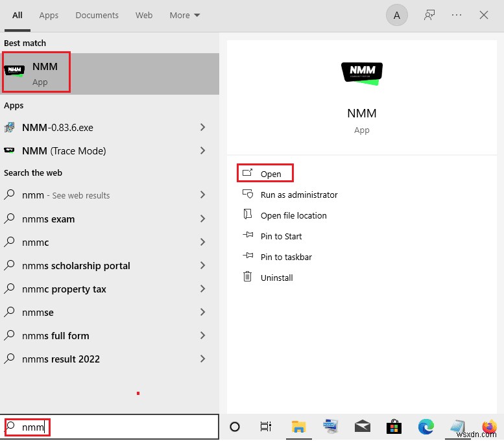Select the nmmse suggestion
The height and width of the screenshot is (441, 504).
tap(110, 312)
